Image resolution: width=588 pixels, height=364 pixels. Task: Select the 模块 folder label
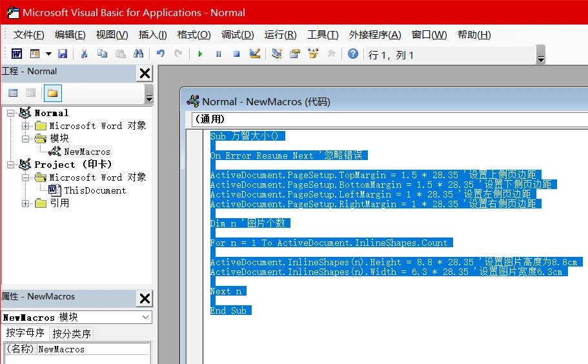tap(59, 139)
